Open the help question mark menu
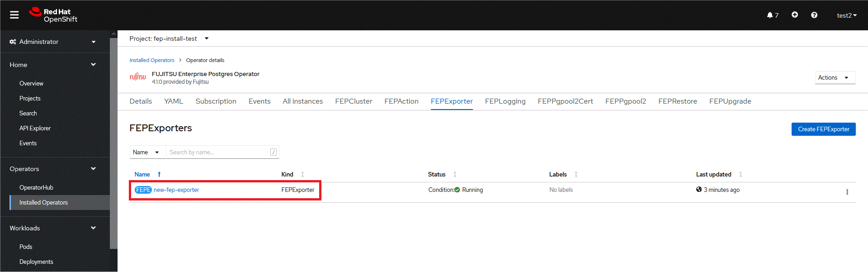The height and width of the screenshot is (272, 868). coord(814,15)
